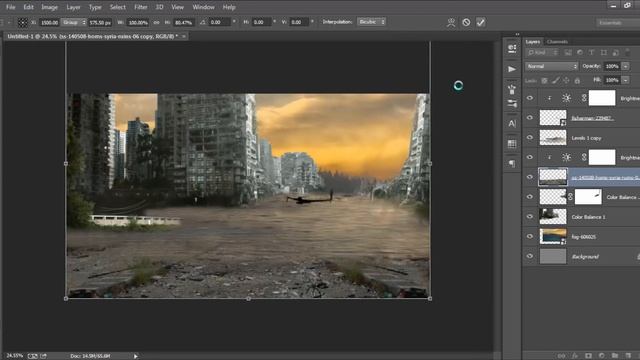Open status bar Doc info arrow menu
The image size is (640, 360).
coord(136,356)
